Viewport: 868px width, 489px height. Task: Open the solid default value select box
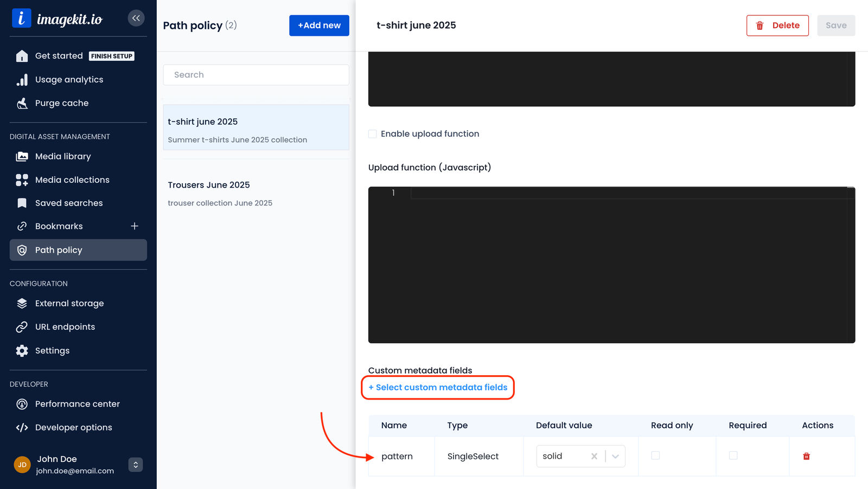point(580,456)
